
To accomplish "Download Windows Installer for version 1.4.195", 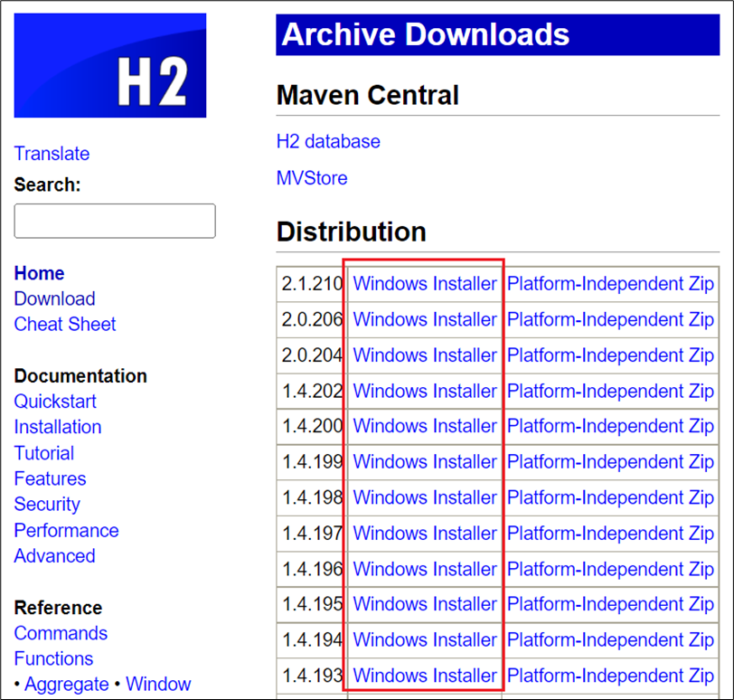I will [x=425, y=604].
